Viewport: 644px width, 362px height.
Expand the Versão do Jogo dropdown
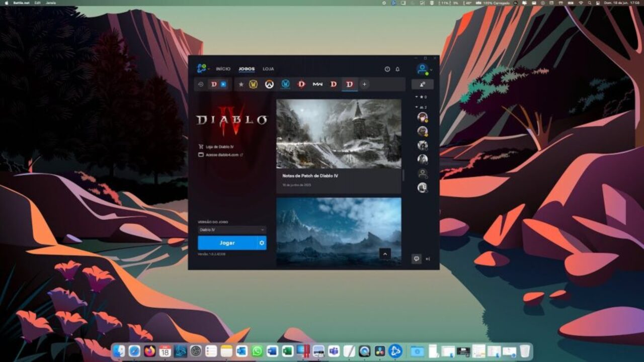click(x=232, y=230)
